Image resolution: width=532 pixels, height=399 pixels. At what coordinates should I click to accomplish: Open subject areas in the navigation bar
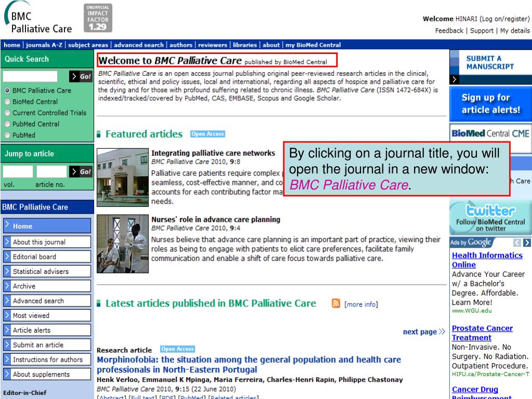tap(88, 45)
